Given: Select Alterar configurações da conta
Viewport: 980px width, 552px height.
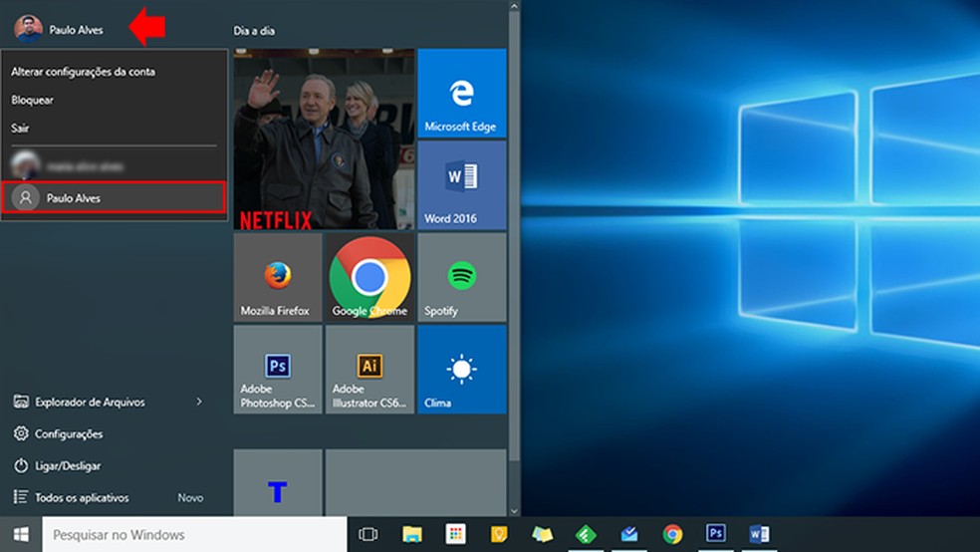Looking at the screenshot, I should point(83,72).
